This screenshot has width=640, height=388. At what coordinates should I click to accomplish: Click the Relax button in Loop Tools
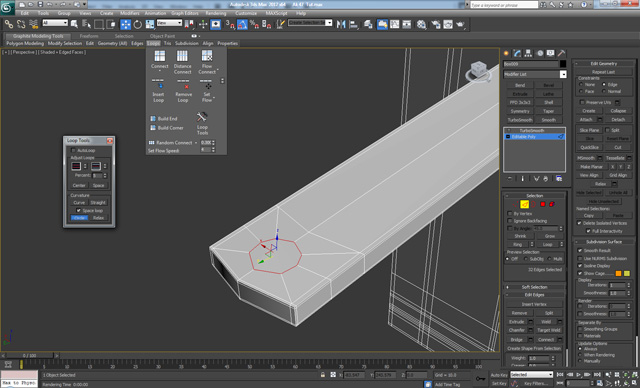98,218
